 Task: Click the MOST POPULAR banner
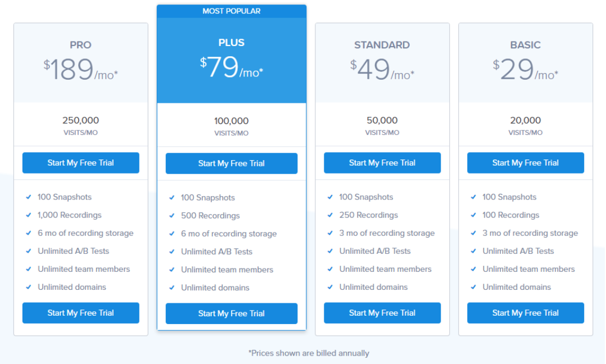[x=231, y=11]
